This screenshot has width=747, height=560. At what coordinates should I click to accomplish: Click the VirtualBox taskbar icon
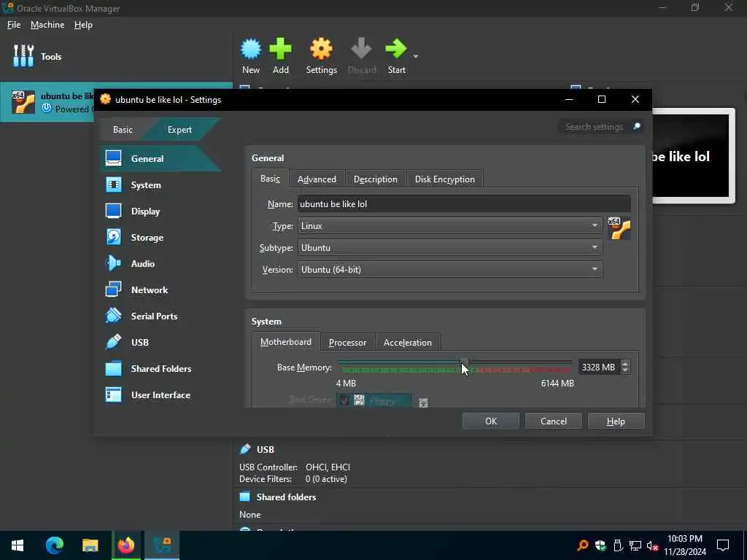click(162, 545)
